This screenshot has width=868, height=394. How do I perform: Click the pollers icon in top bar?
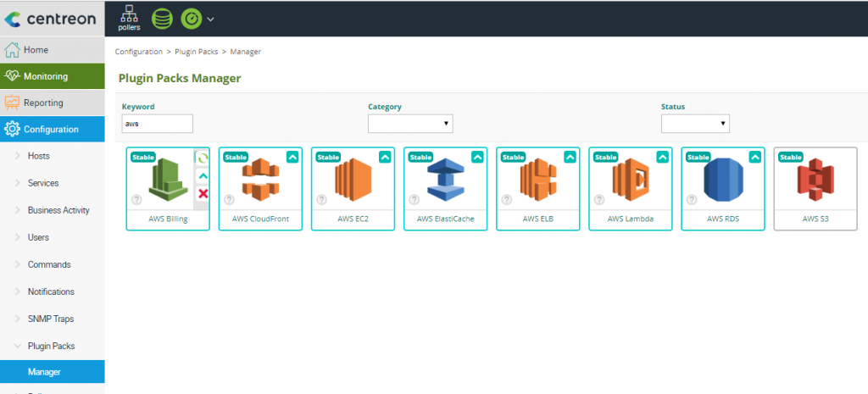[129, 18]
